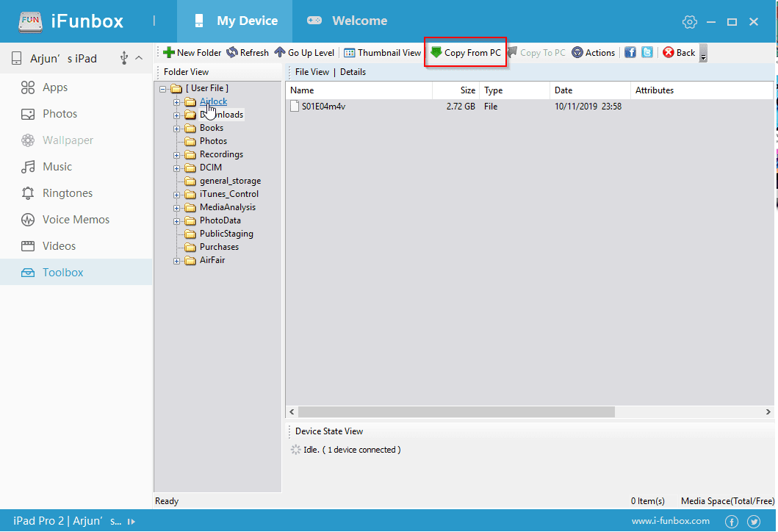This screenshot has width=778, height=532.
Task: Click the file icon beside S01E04m4v
Action: pos(295,107)
